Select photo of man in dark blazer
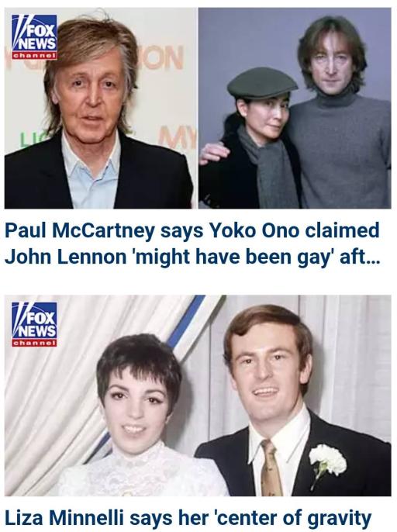Screen dimensions: 397x532 (101, 109)
